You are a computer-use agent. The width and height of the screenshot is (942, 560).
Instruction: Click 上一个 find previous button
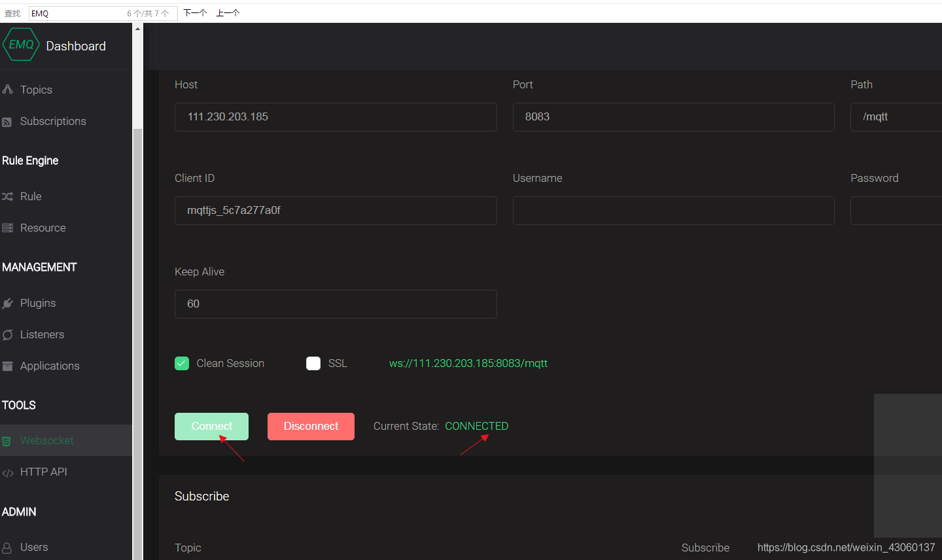coord(228,13)
